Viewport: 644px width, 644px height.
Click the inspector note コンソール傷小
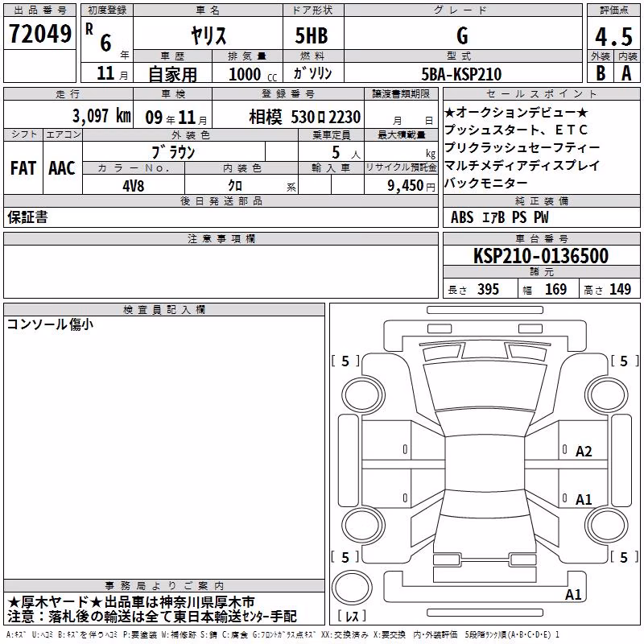pos(50,324)
